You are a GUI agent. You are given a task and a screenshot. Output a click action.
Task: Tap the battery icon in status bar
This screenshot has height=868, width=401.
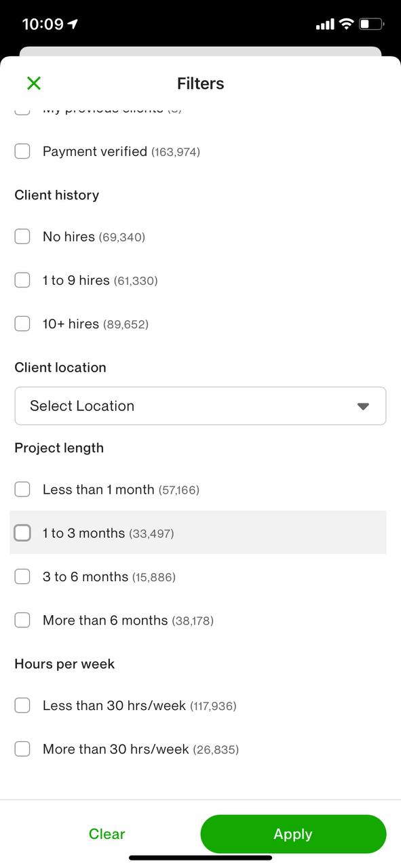coord(372,24)
